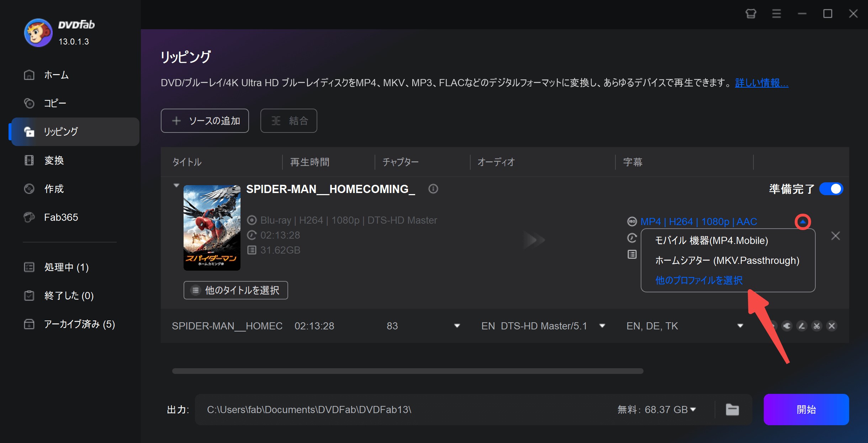Click the 結合 merge button
The height and width of the screenshot is (443, 868).
coord(289,121)
